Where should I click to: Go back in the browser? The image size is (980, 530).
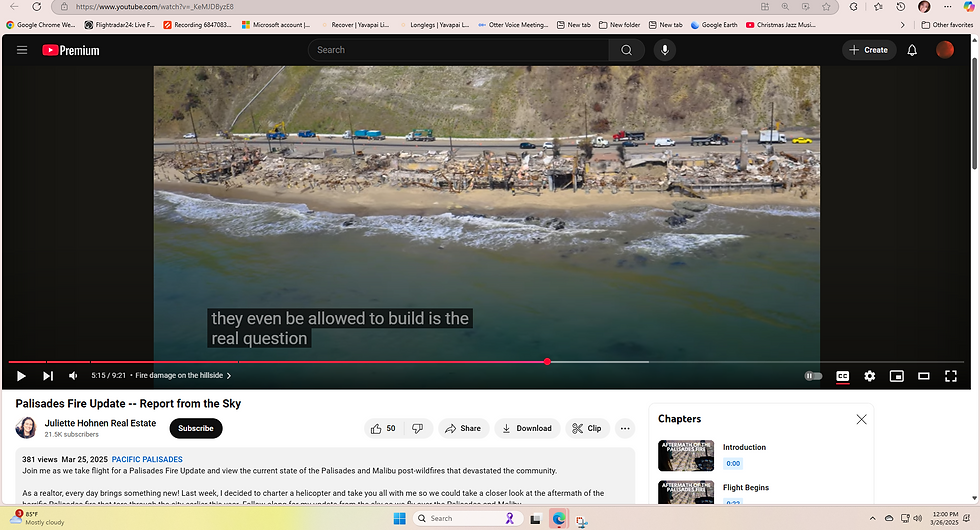coord(14,6)
